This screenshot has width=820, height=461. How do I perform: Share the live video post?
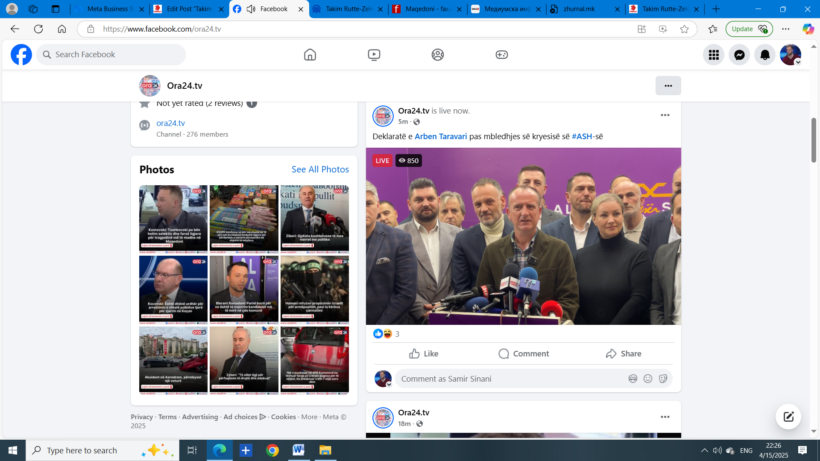[x=623, y=354]
